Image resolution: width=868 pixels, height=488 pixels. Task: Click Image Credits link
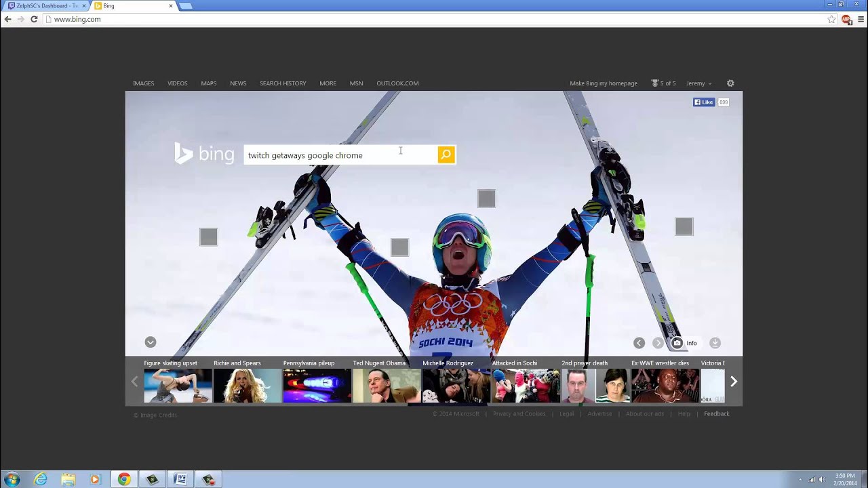(x=155, y=415)
